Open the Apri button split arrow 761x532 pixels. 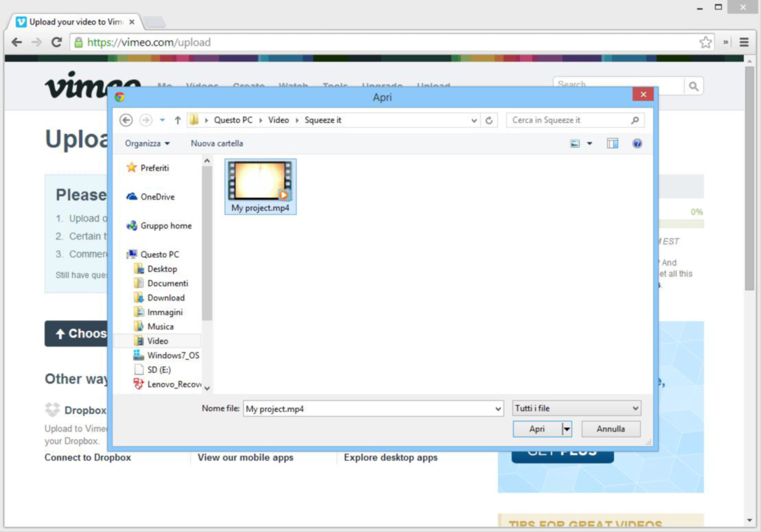pos(567,429)
